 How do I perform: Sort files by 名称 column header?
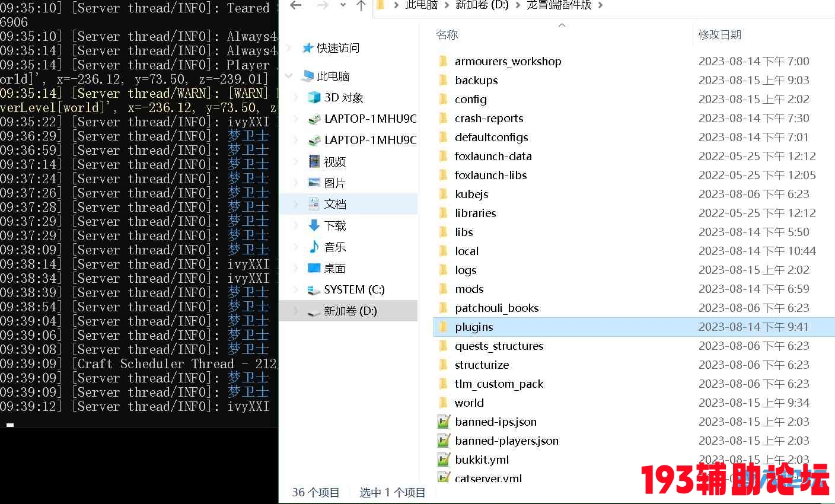tap(447, 35)
